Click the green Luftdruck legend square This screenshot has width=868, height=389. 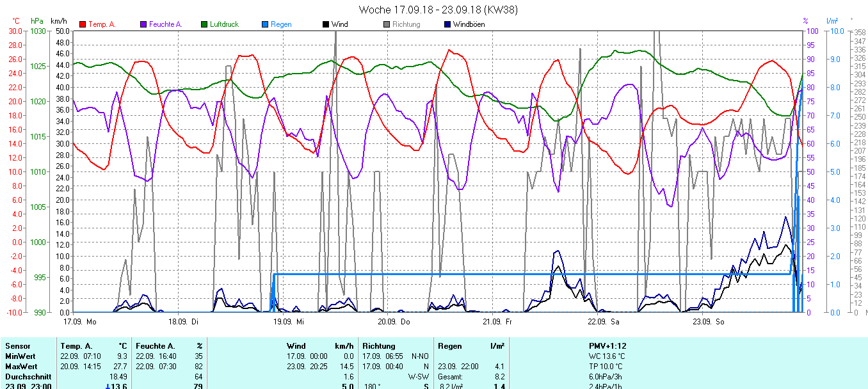click(205, 24)
